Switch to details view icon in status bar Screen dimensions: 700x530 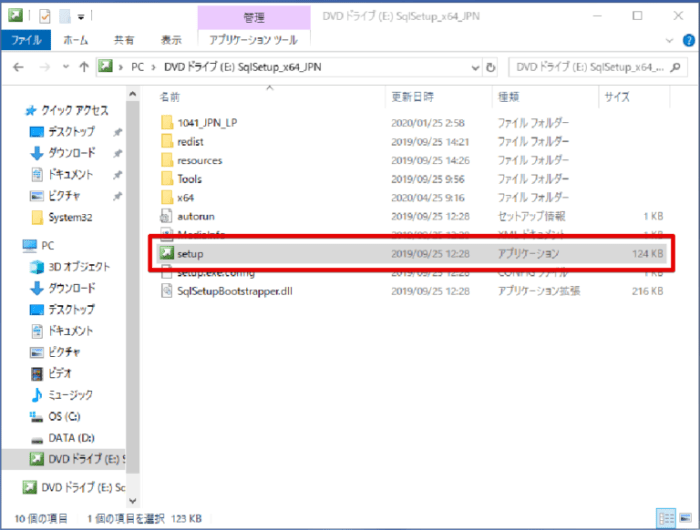click(666, 518)
